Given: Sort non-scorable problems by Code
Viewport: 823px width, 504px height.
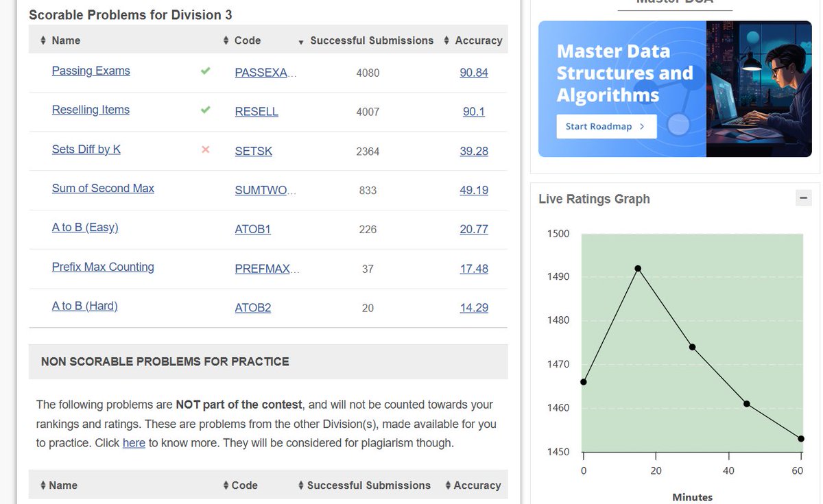Looking at the screenshot, I should 240,485.
